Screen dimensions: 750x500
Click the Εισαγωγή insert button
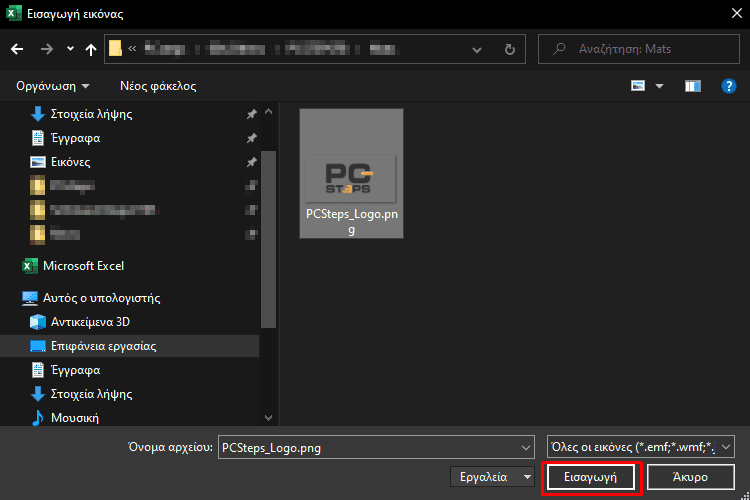(x=591, y=477)
